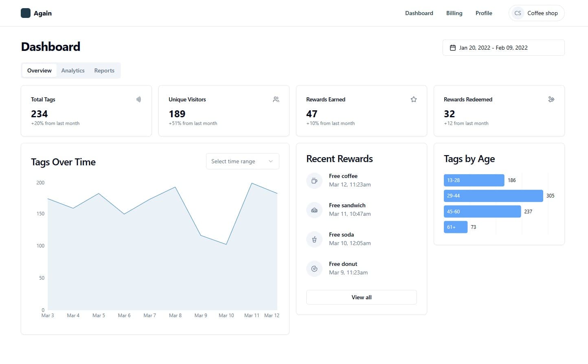Image resolution: width=588 pixels, height=364 pixels.
Task: Open the Billing page from the navbar
Action: click(x=454, y=13)
